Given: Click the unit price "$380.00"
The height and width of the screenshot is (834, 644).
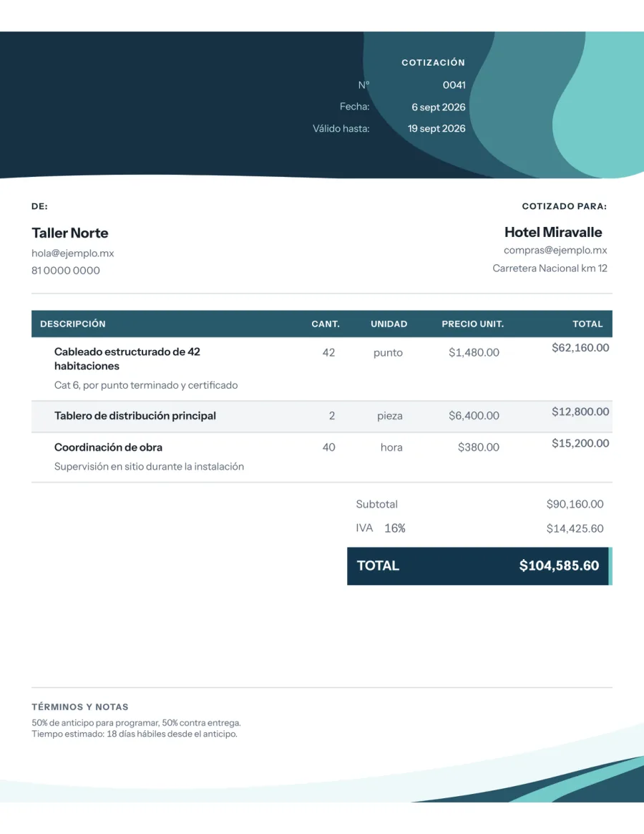Looking at the screenshot, I should pos(479,447).
